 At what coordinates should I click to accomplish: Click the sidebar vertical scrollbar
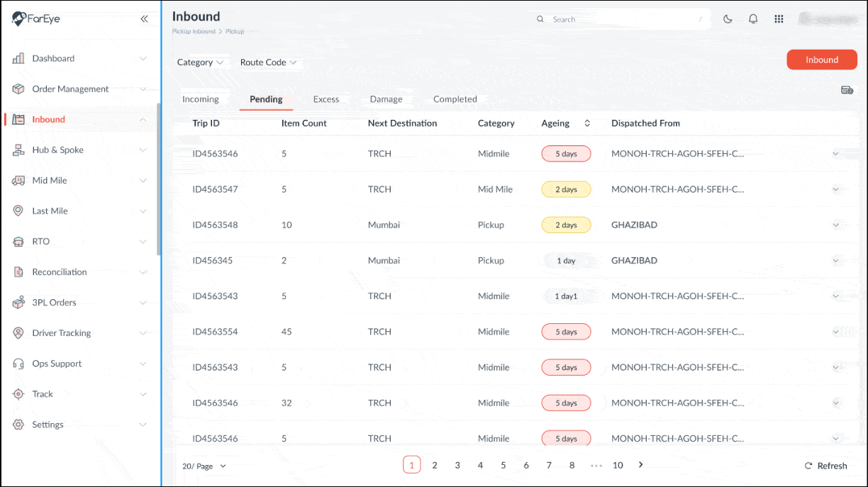(x=159, y=179)
